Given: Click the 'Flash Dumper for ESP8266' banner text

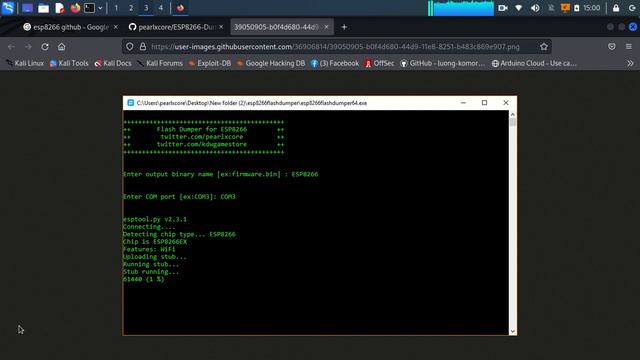Looking at the screenshot, I should 202,129.
